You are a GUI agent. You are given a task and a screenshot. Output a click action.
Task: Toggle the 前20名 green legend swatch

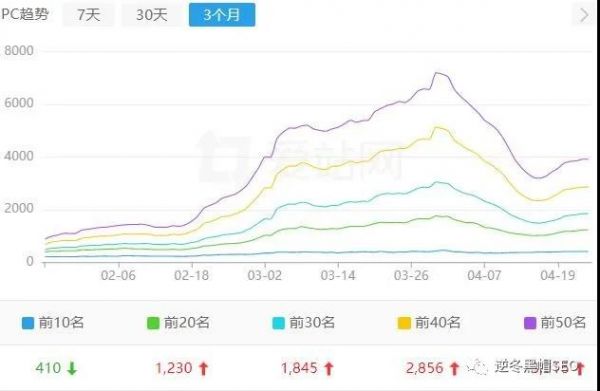(x=153, y=323)
